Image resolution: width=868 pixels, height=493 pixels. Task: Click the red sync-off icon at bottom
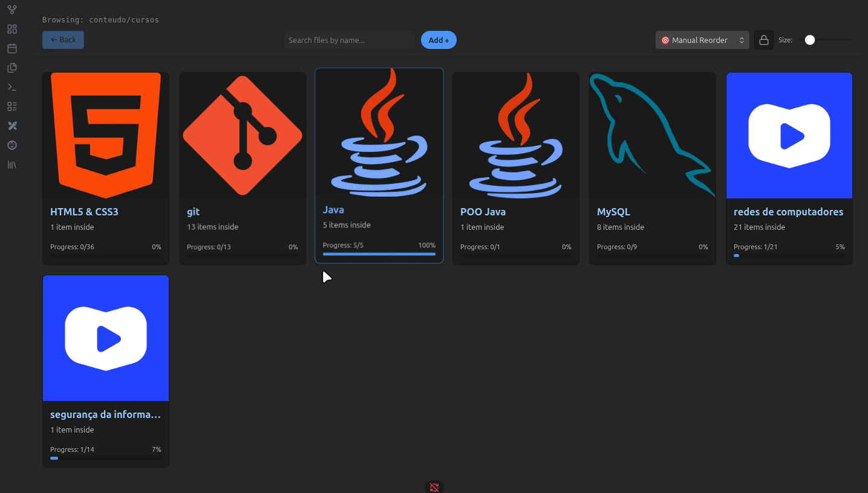coord(434,487)
